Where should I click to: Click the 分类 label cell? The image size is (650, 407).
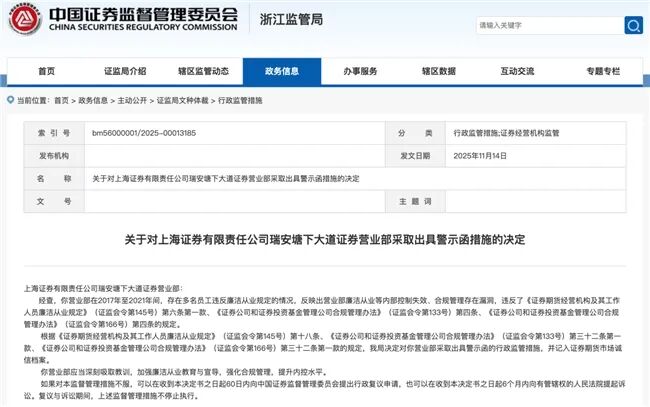click(415, 133)
